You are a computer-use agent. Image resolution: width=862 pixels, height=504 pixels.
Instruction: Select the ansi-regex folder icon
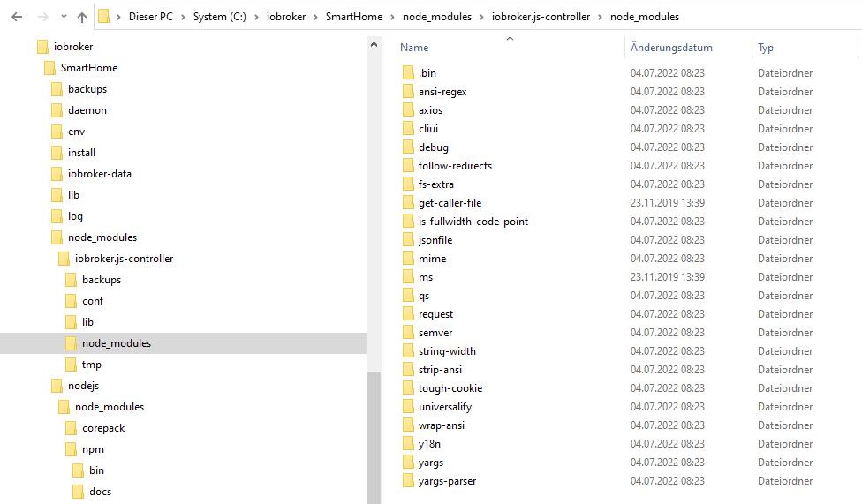tap(408, 91)
